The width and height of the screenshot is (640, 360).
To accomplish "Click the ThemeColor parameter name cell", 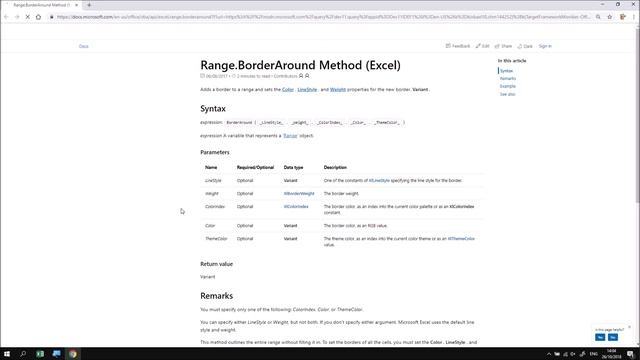I will [216, 239].
